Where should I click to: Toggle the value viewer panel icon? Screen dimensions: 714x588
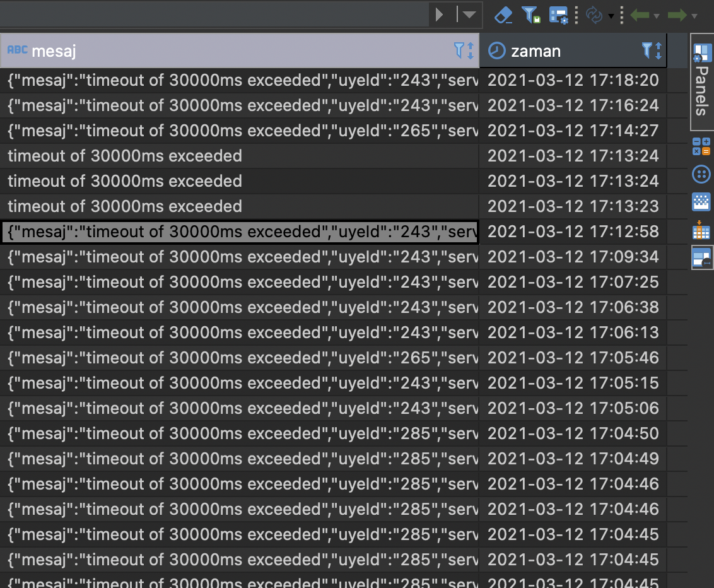click(x=702, y=257)
